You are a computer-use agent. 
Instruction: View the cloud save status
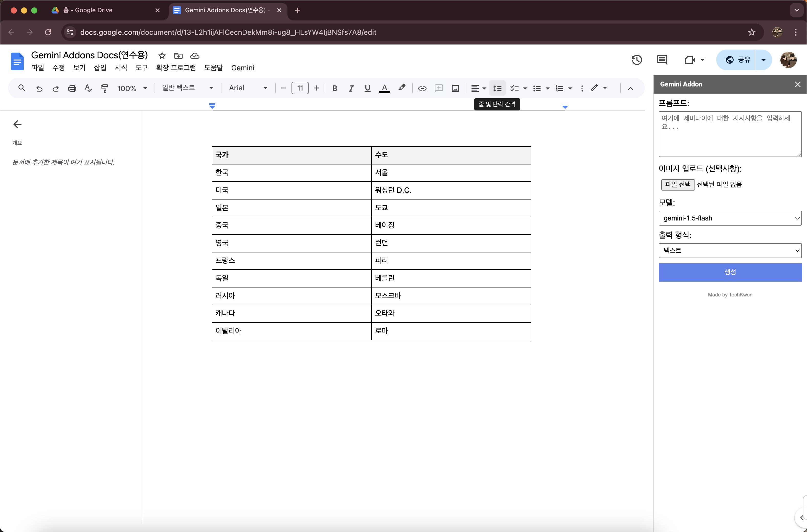tap(195, 56)
